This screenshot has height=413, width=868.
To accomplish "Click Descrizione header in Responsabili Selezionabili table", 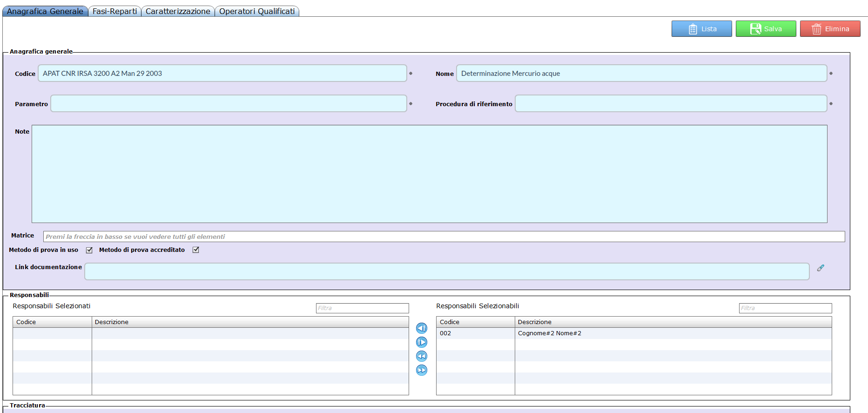I will 673,322.
